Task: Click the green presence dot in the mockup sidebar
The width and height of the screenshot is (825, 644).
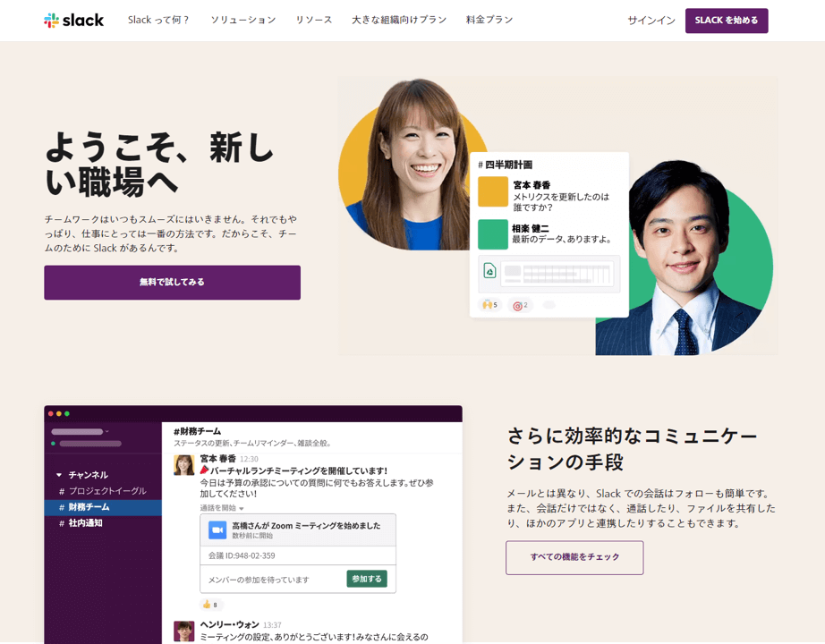Action: click(51, 445)
